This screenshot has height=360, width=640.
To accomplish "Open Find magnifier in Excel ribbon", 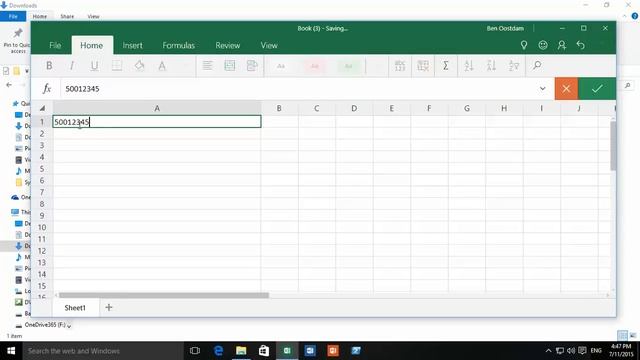I will 537,65.
